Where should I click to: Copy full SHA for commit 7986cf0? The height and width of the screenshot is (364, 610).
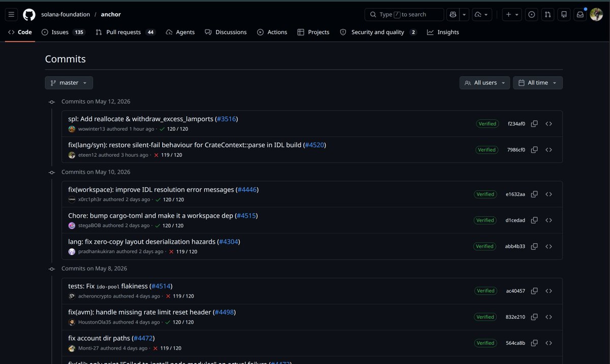pos(534,150)
